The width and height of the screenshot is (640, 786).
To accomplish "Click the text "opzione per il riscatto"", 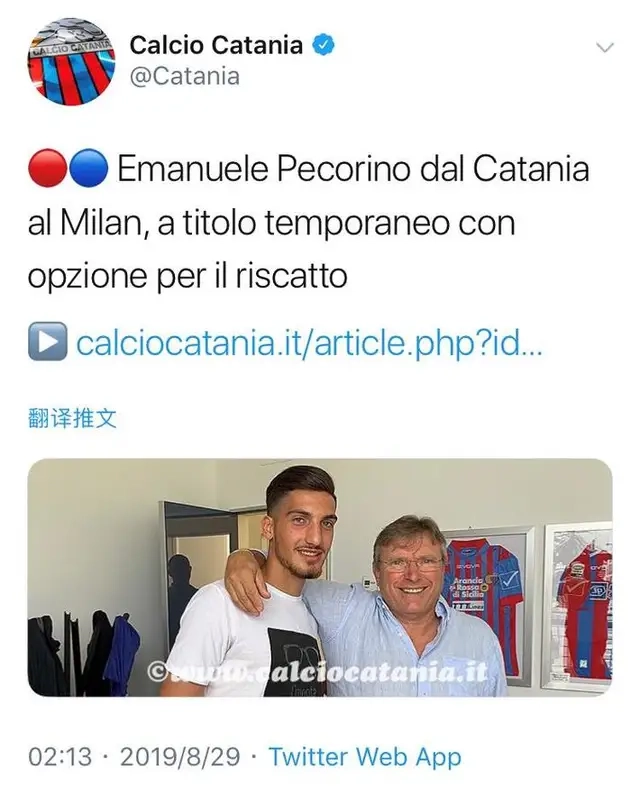I will [x=187, y=275].
